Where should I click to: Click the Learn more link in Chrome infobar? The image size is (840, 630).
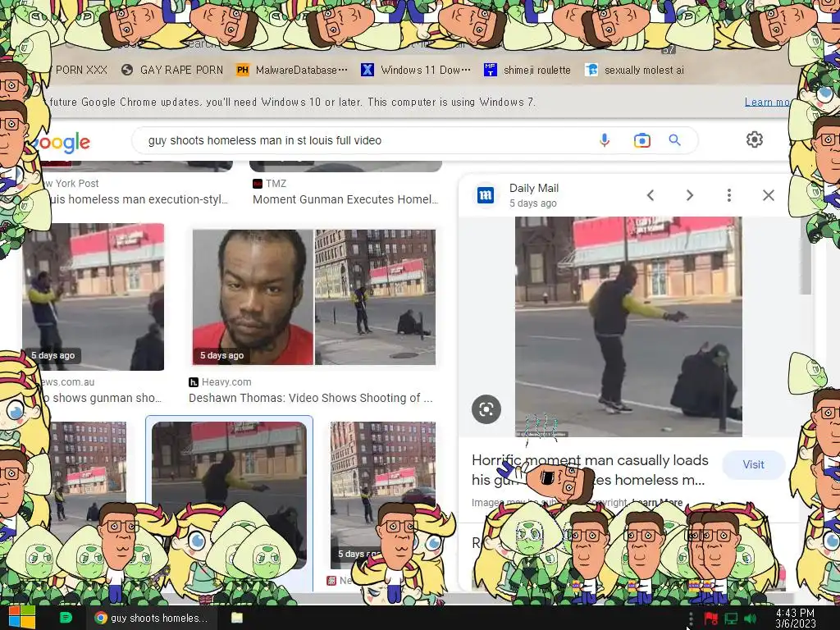tap(767, 102)
